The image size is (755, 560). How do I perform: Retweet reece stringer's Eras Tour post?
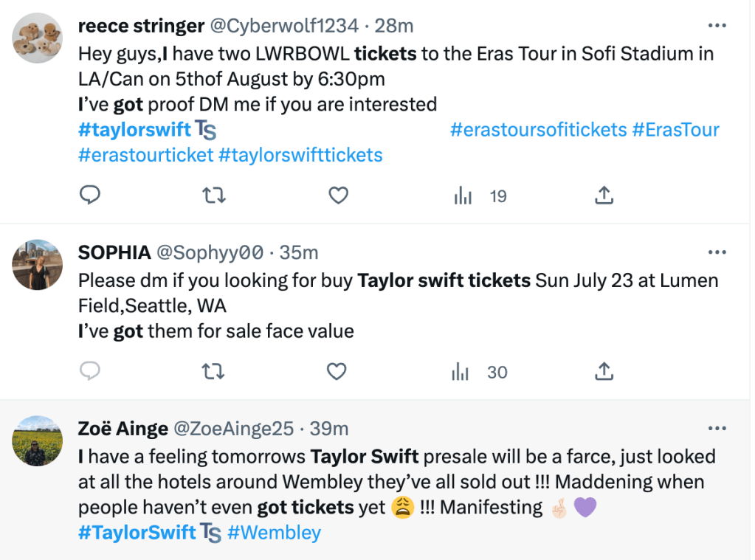pyautogui.click(x=214, y=196)
